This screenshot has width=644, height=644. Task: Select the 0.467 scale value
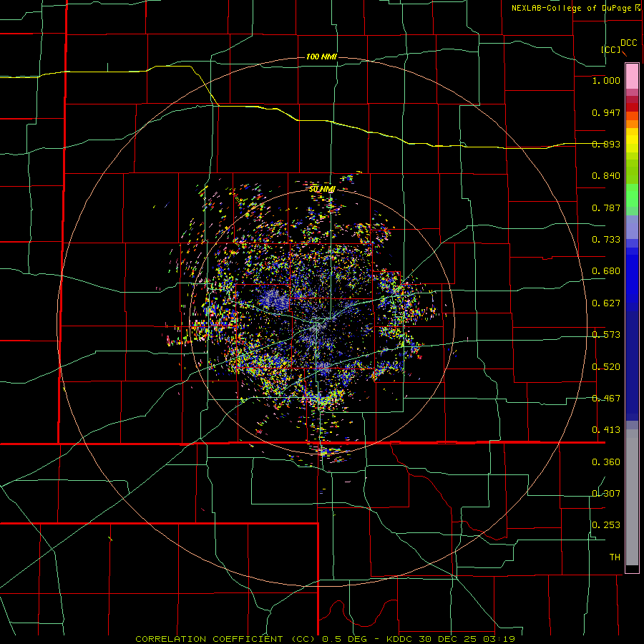tap(606, 399)
